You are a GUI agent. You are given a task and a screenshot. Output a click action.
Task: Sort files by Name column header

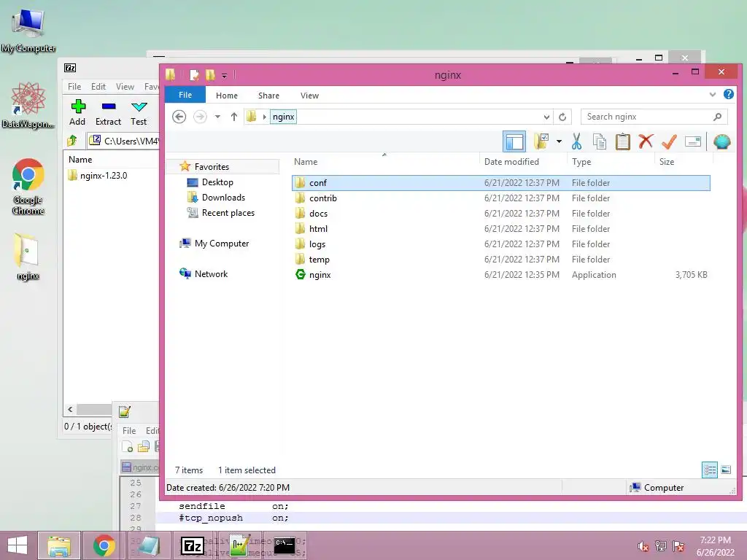pos(306,161)
